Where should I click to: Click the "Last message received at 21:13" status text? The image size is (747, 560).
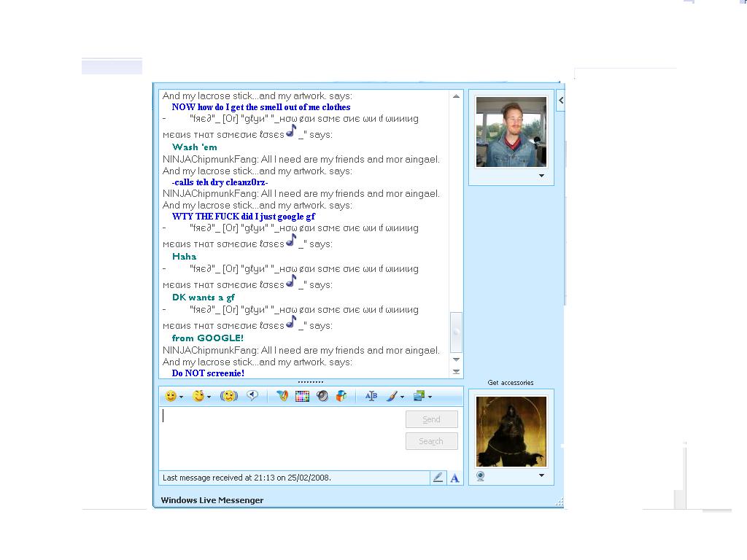coord(247,478)
